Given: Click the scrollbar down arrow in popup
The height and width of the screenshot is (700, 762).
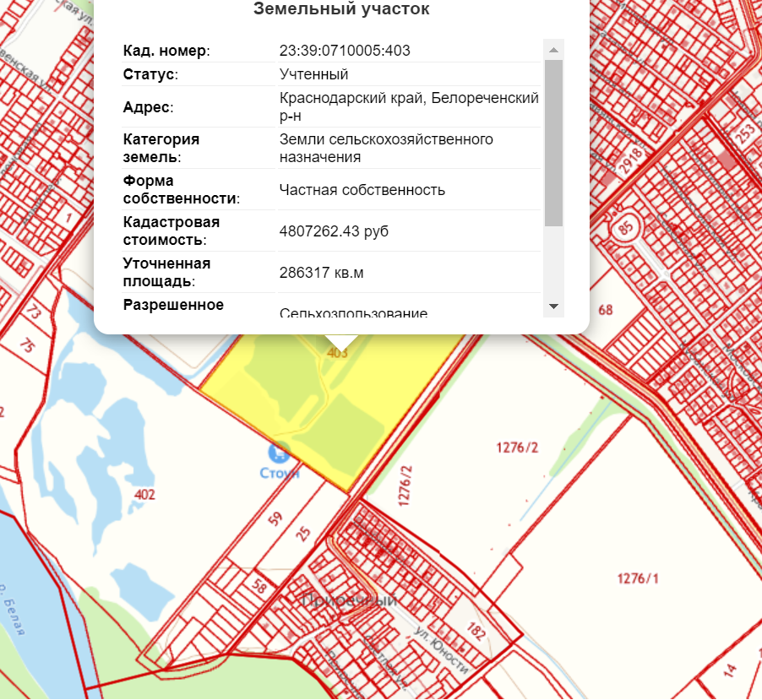Looking at the screenshot, I should [x=553, y=306].
